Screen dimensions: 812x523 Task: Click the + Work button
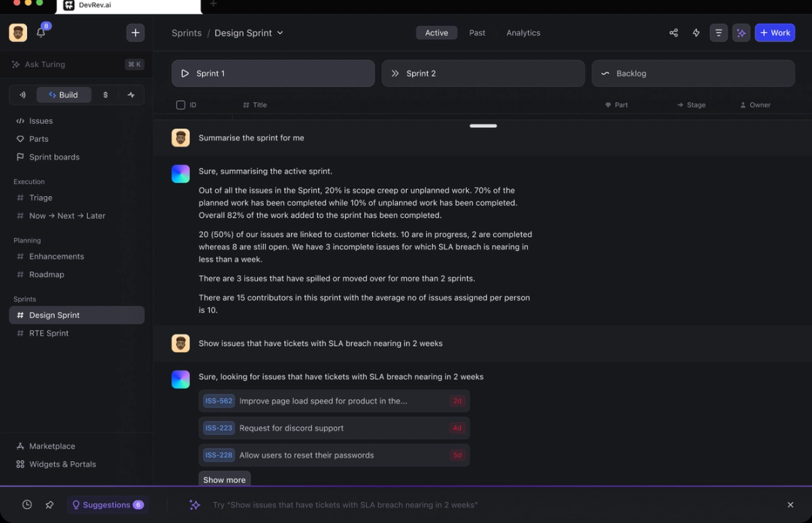pos(774,32)
